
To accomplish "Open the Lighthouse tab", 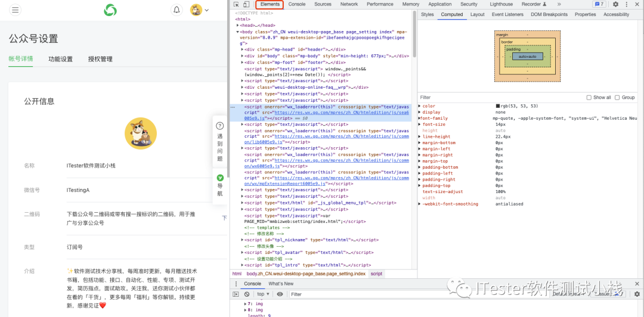I will click(x=501, y=4).
